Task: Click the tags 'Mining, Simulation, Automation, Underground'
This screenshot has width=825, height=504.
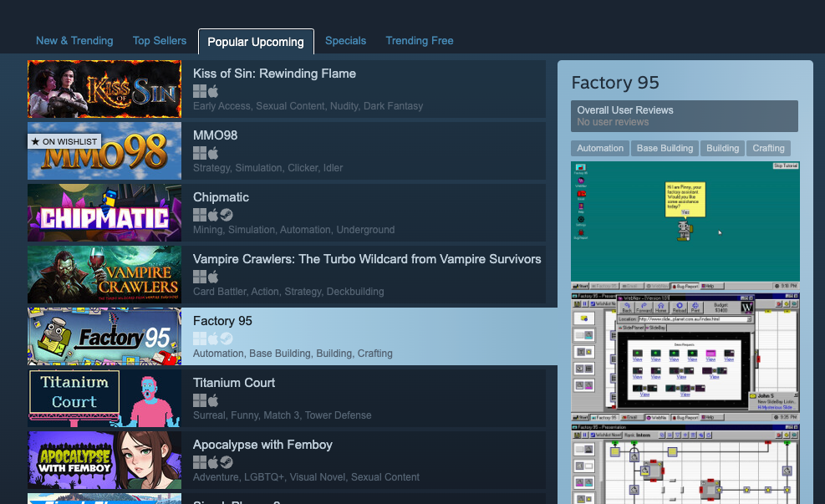Action: coord(293,230)
